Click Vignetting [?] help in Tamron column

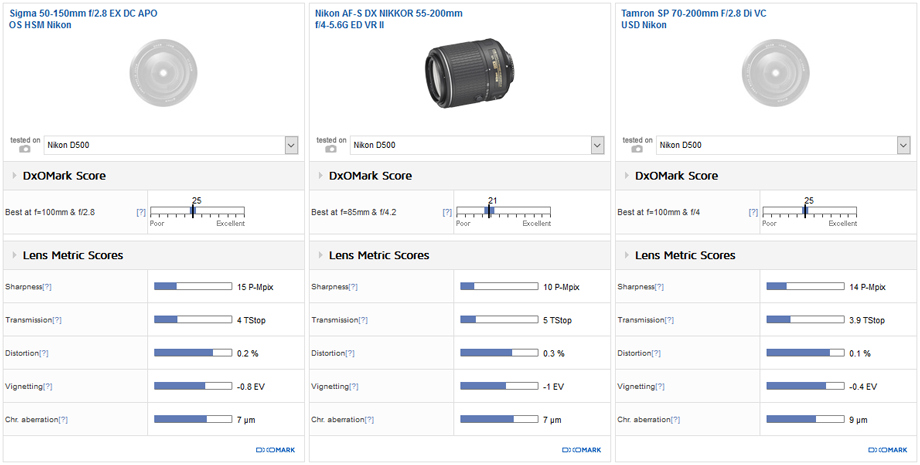coord(660,386)
